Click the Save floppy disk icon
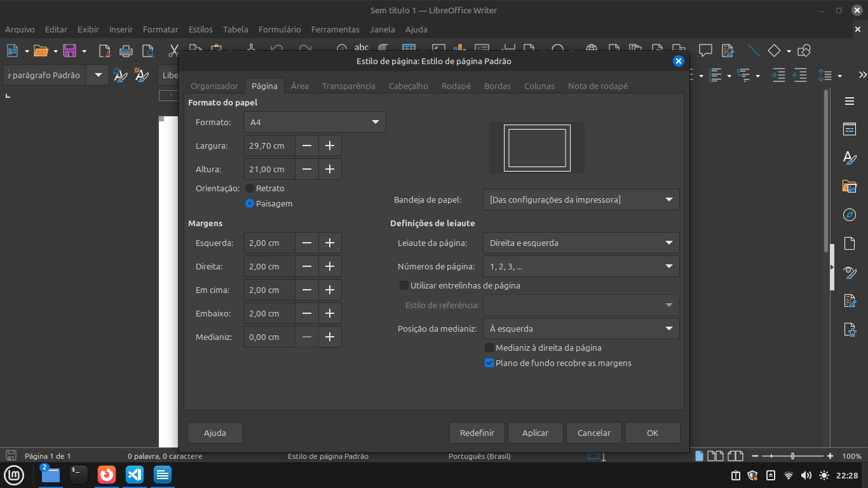 click(x=69, y=51)
